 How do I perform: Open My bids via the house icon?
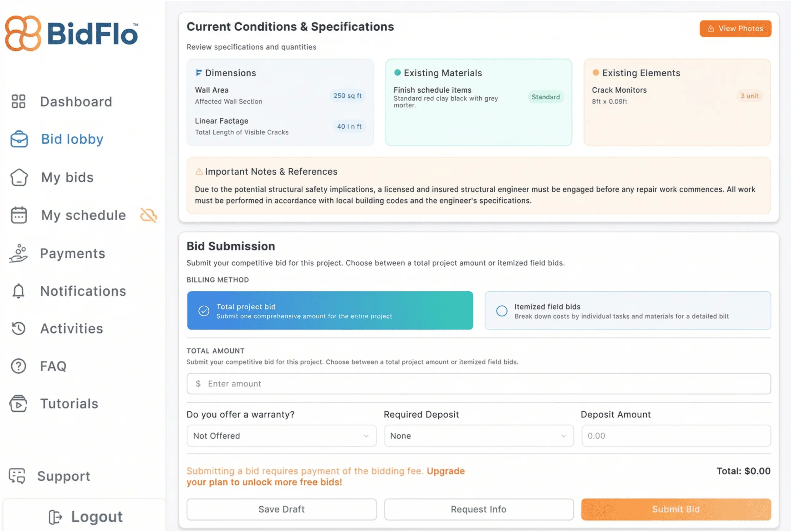19,177
